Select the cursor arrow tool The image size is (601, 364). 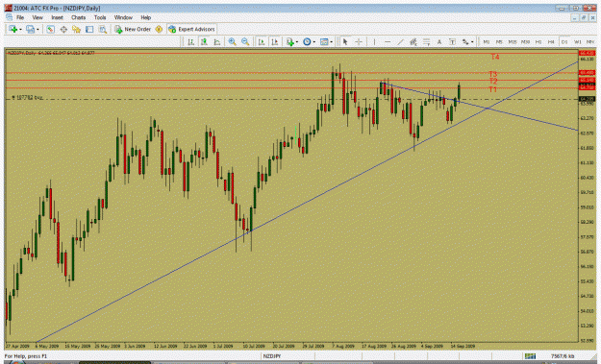pyautogui.click(x=345, y=41)
